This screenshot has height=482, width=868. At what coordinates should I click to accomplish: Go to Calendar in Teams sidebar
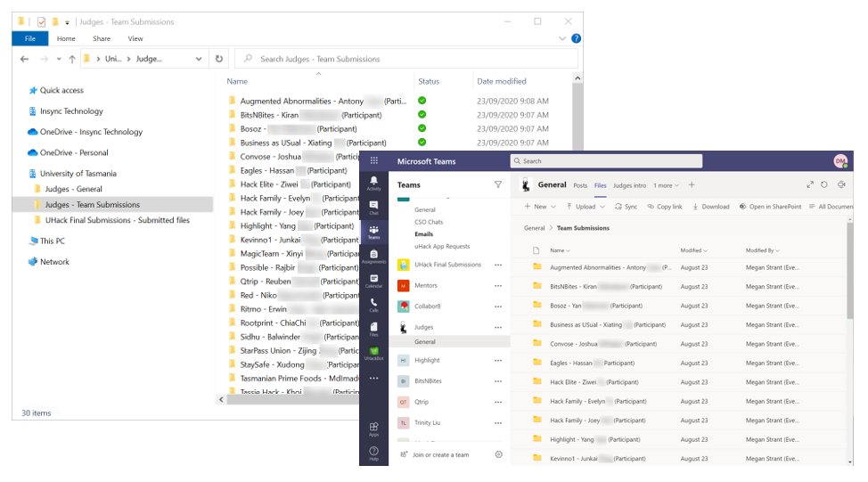click(373, 281)
